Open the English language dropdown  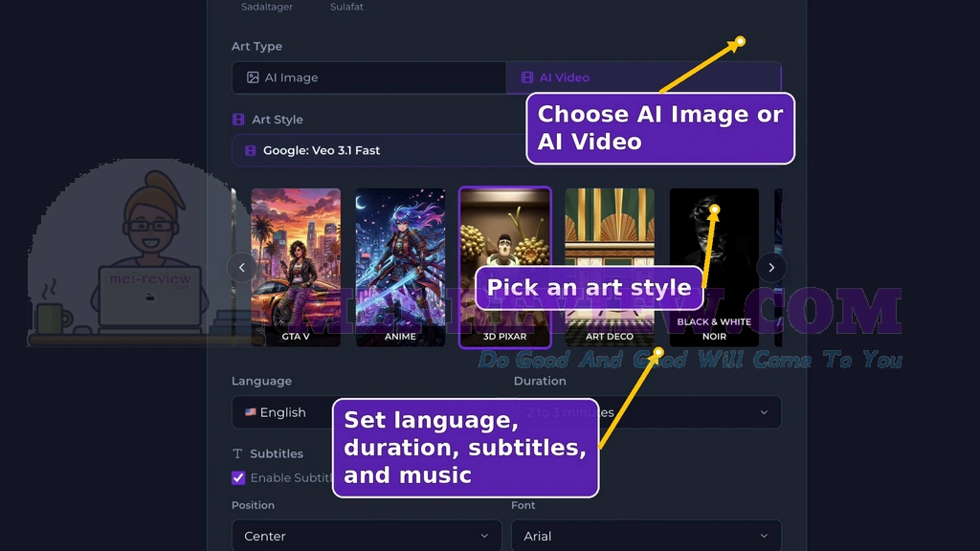[365, 412]
